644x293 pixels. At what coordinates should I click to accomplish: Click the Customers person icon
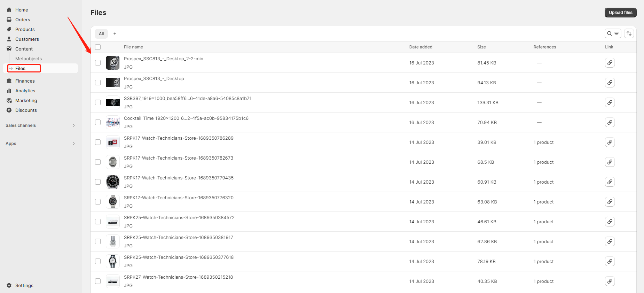point(9,39)
